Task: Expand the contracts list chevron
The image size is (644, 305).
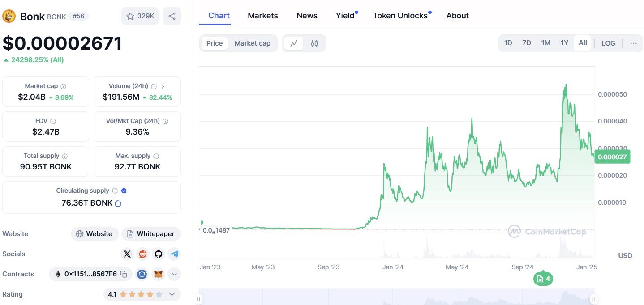Action: tap(174, 274)
